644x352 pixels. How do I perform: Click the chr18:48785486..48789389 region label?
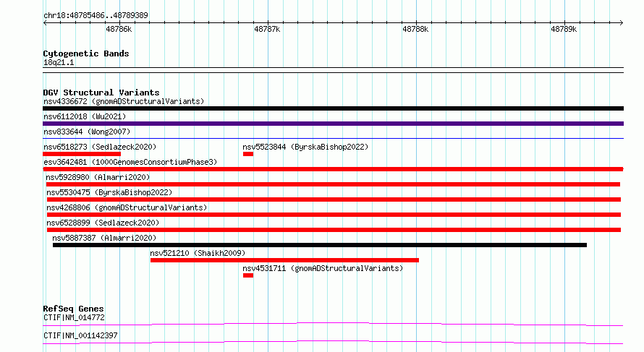[96, 16]
